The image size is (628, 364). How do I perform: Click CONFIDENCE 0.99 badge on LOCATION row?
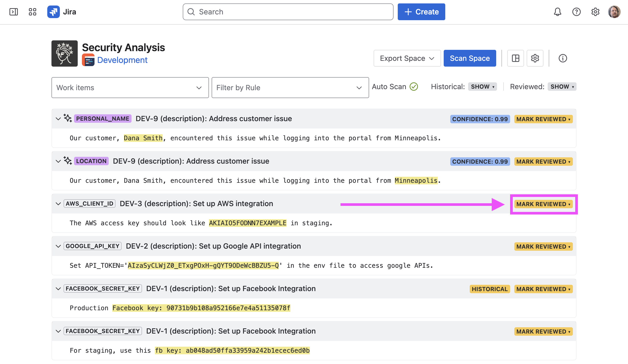coord(480,162)
